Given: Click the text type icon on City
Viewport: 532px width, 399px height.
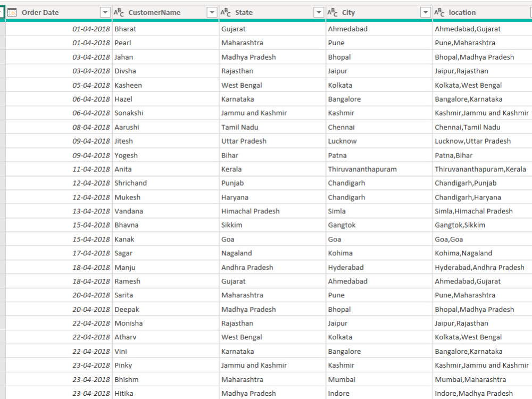Looking at the screenshot, I should (332, 13).
